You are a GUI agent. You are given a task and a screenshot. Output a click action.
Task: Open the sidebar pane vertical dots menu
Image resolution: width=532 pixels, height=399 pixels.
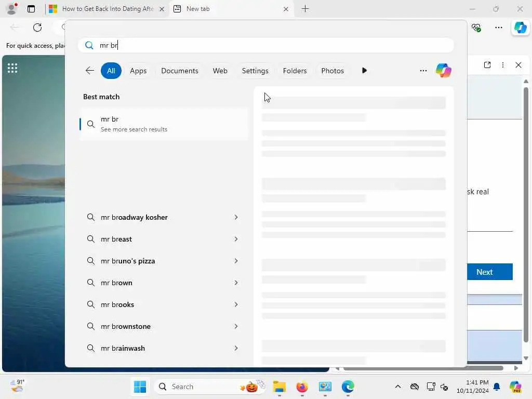503,65
